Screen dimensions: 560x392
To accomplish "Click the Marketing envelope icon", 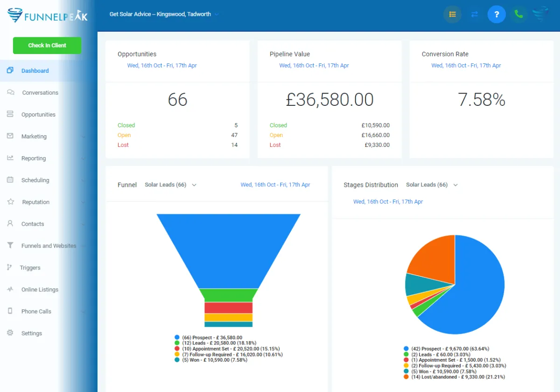I will tap(10, 136).
